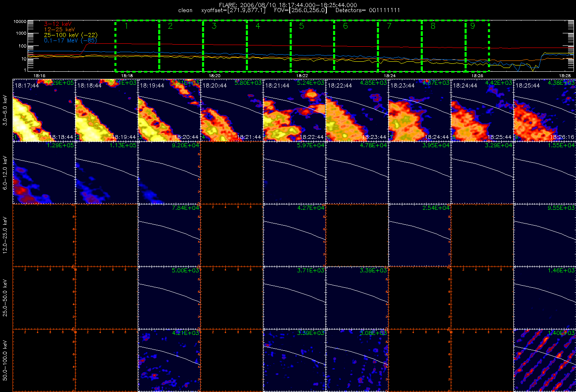
Task: Open the 25.0-50.0 keV image labeled 1.46E+03
Action: pyautogui.click(x=545, y=298)
